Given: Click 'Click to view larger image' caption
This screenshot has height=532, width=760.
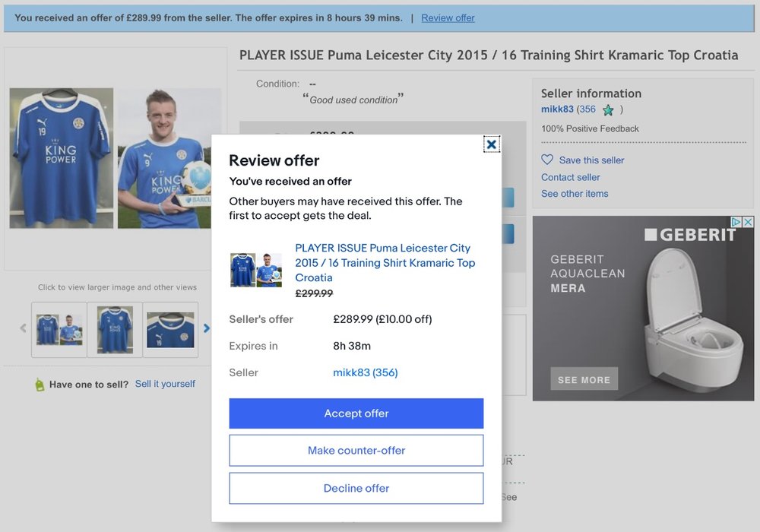Looking at the screenshot, I should 117,287.
